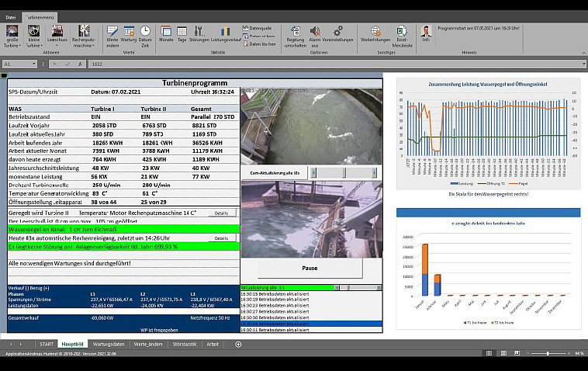The image size is (588, 371).
Task: Switch to the Wartungsdaten sheet tab
Action: 108,344
